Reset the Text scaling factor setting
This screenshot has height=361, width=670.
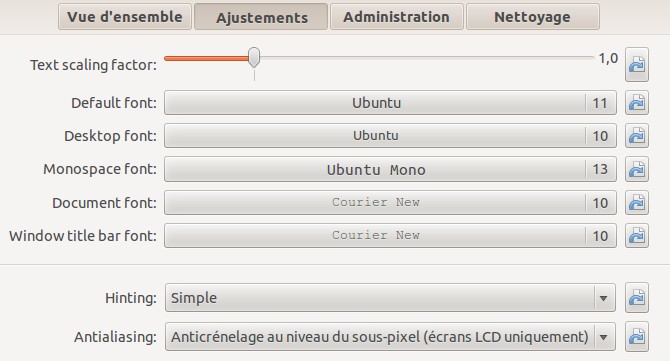tap(637, 65)
